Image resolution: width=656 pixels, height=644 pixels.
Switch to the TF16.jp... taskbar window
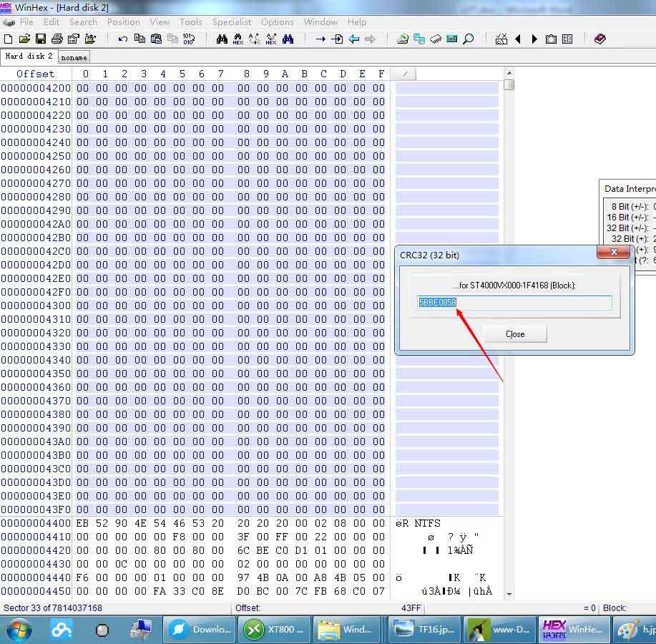(424, 630)
